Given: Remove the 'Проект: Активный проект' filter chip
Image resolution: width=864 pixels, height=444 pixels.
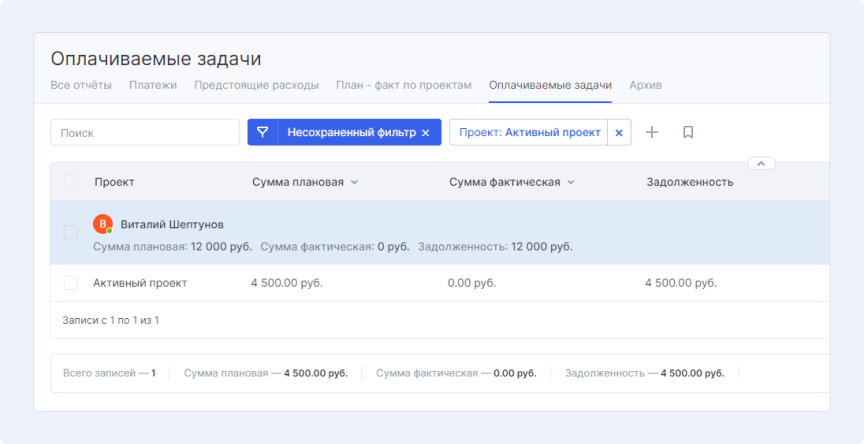Looking at the screenshot, I should [618, 133].
